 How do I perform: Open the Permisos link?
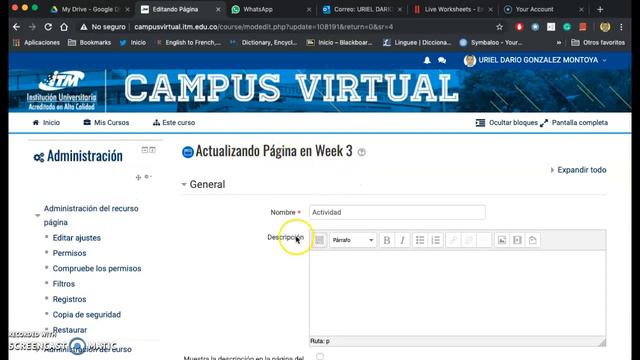[x=69, y=253]
